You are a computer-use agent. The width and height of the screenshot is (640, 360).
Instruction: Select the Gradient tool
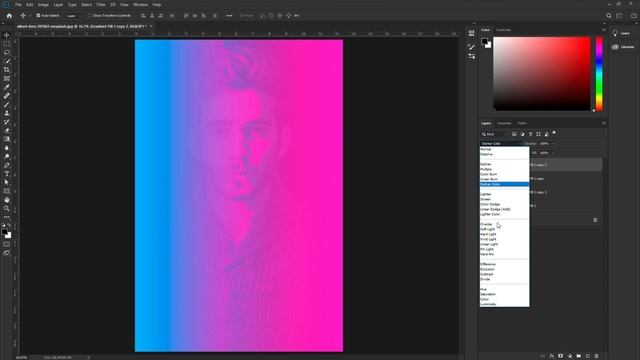pyautogui.click(x=7, y=139)
